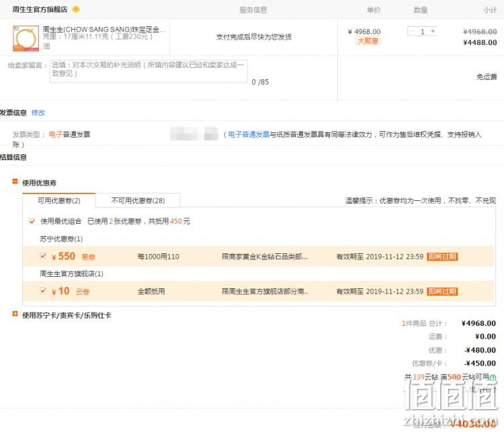Collapse the 使用优惠券 section
The width and height of the screenshot is (504, 432).
tap(15, 181)
